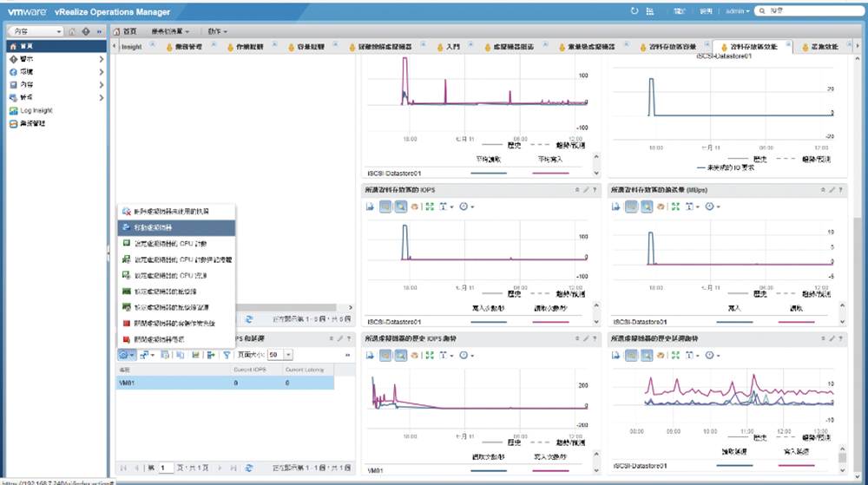The image size is (868, 485).
Task: Toggle the first zoom magnifier in the VM historical IOPS widget
Action: pyautogui.click(x=385, y=356)
